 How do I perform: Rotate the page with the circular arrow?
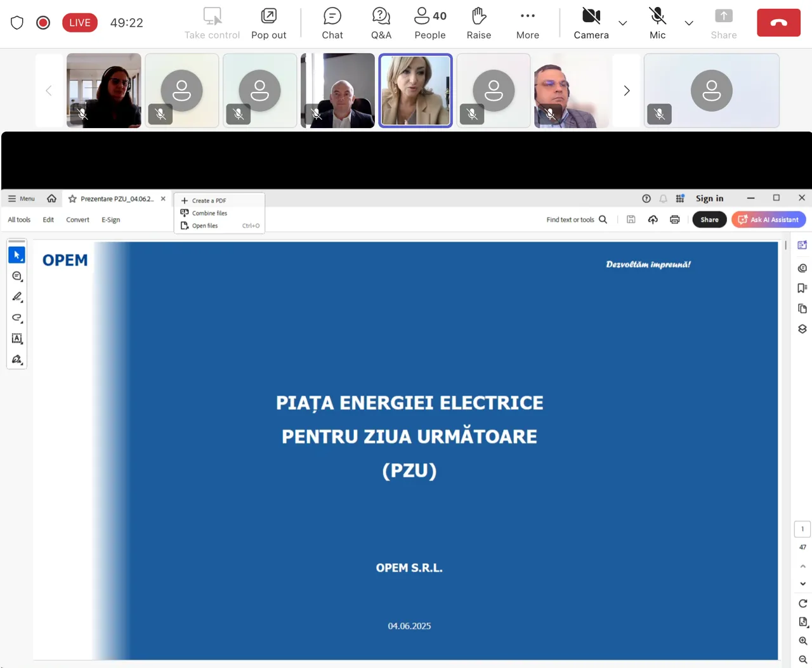(802, 603)
